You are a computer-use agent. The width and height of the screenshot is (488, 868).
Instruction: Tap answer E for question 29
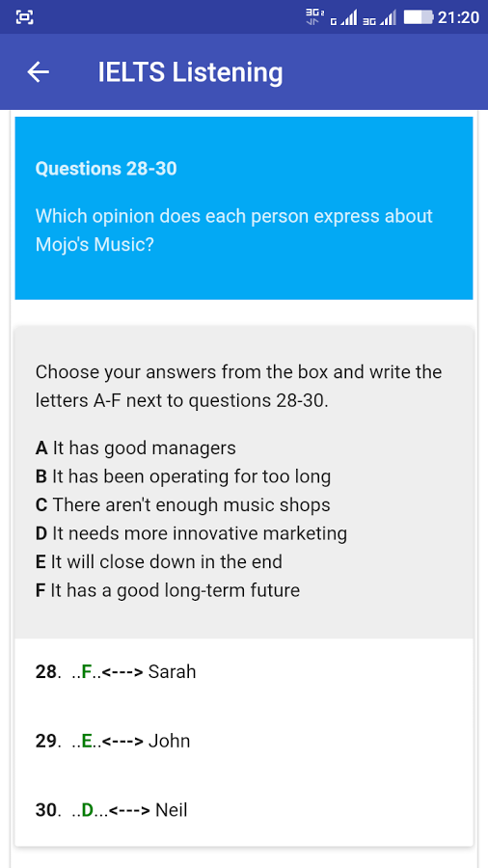point(86,742)
